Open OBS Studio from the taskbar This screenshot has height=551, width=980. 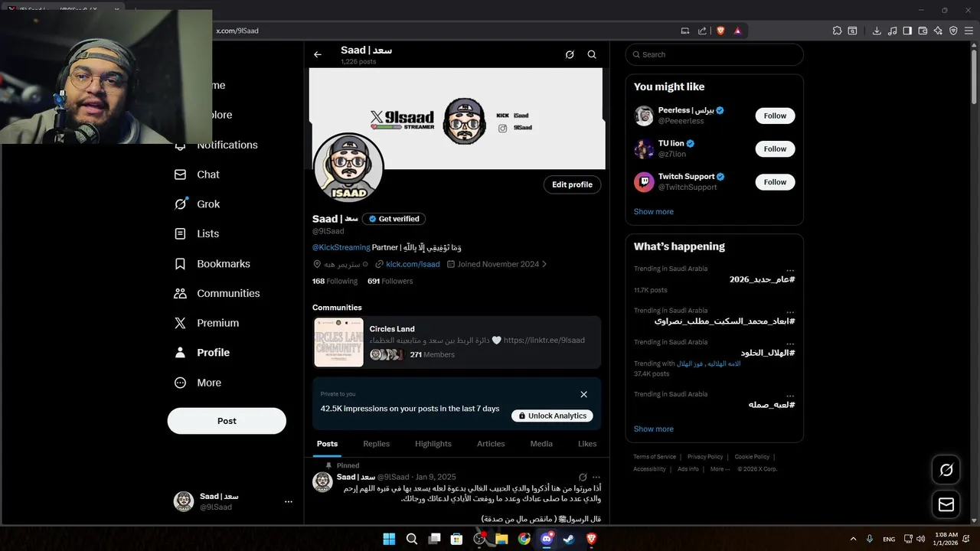(479, 539)
